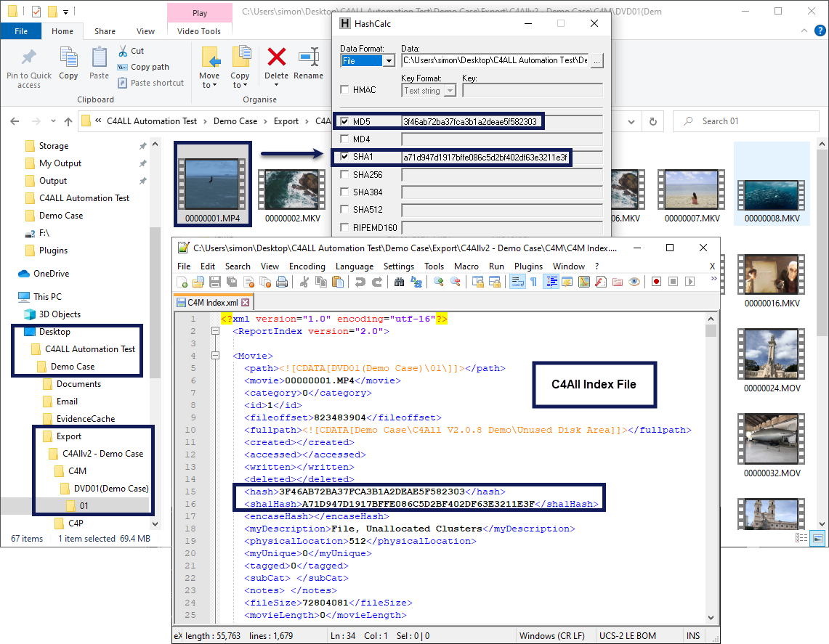
Task: Click Undo arrow in Notepad++ toolbar
Action: tap(360, 282)
